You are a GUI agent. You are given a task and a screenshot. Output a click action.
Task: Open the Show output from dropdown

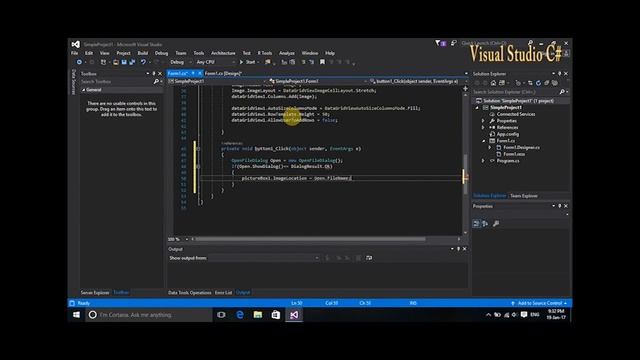(264, 258)
